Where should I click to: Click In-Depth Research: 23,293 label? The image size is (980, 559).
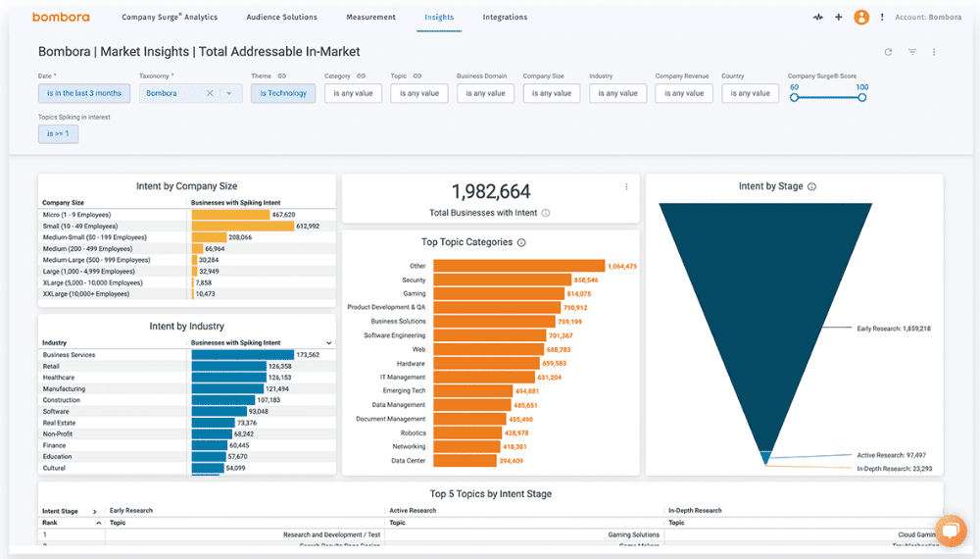895,469
